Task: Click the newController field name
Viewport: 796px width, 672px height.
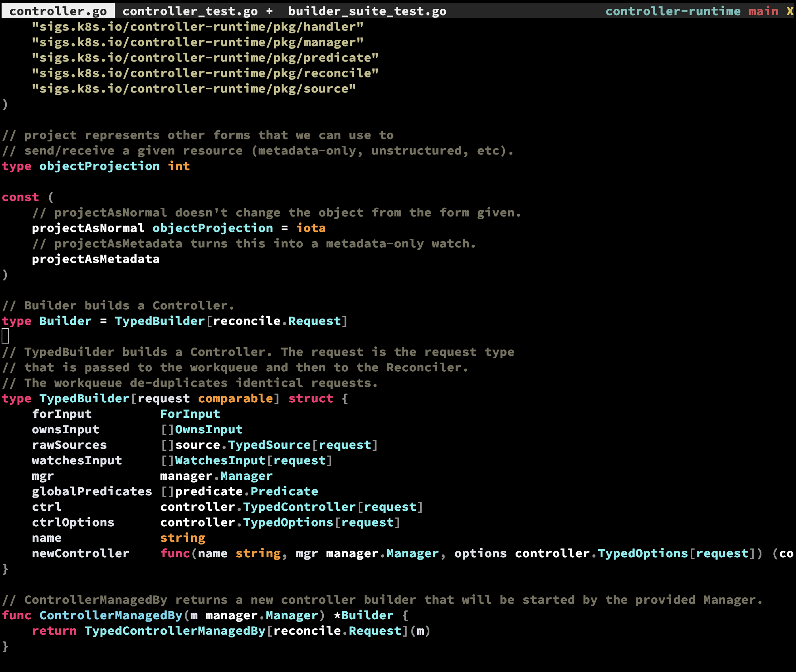Action: tap(81, 553)
